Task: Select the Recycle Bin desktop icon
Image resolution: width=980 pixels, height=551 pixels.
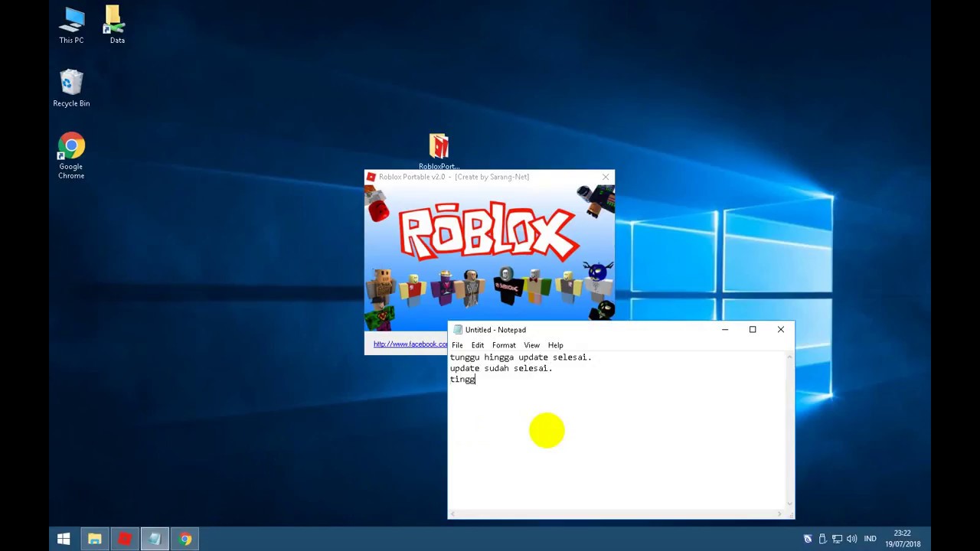Action: pos(71,88)
